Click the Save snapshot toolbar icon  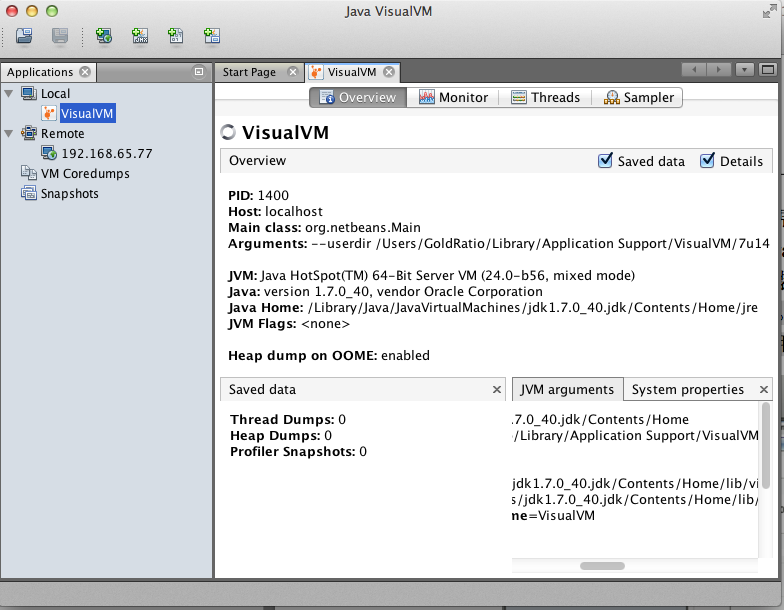[60, 36]
